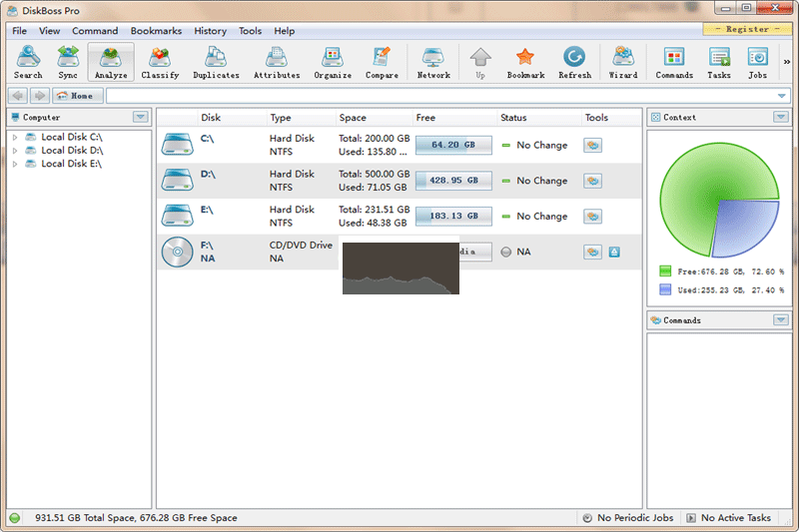Click the Sync toolbar icon

(68, 62)
